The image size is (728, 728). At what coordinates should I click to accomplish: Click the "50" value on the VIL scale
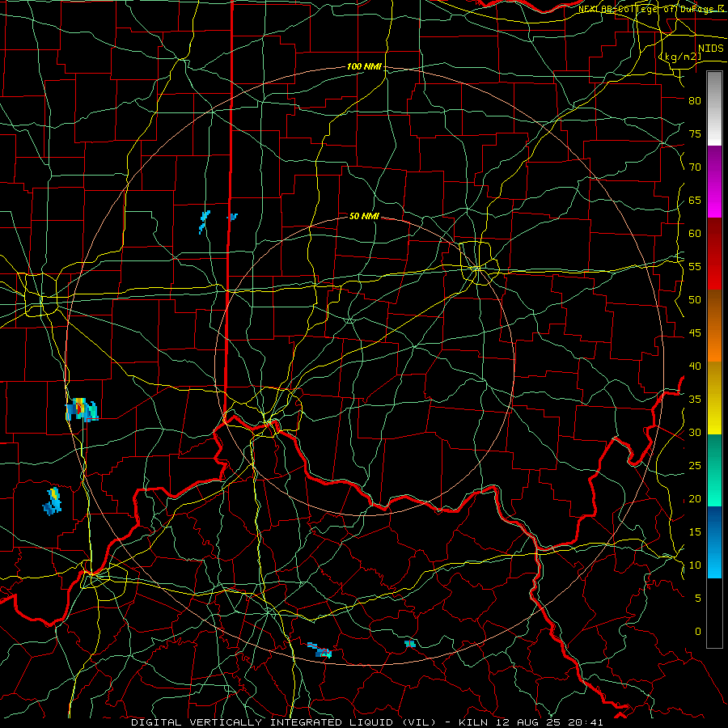pyautogui.click(x=695, y=300)
